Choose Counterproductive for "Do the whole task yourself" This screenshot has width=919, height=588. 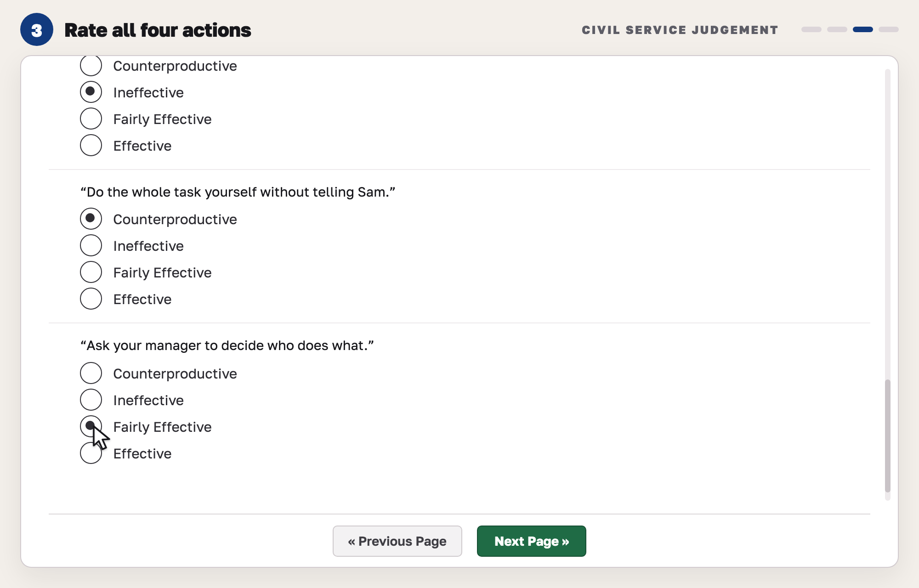click(x=91, y=219)
